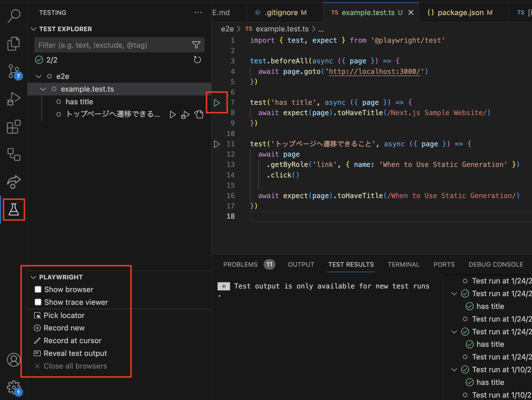This screenshot has height=400, width=532.
Task: Debug the トップページ test with the debug icon
Action: click(185, 114)
